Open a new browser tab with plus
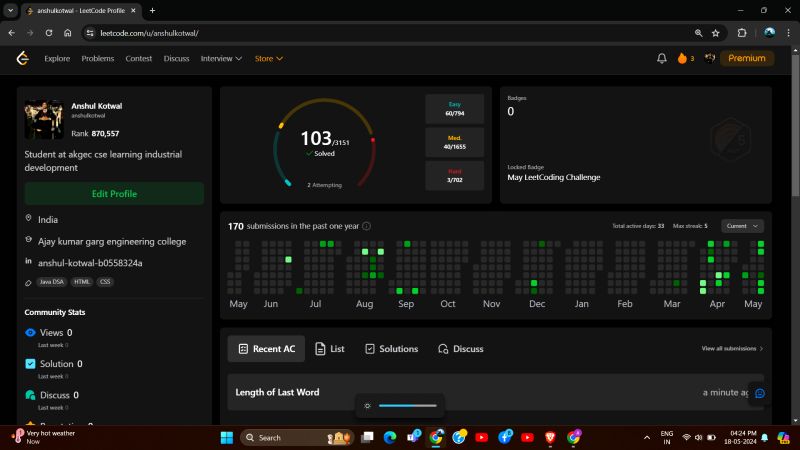800x450 pixels. pyautogui.click(x=152, y=10)
